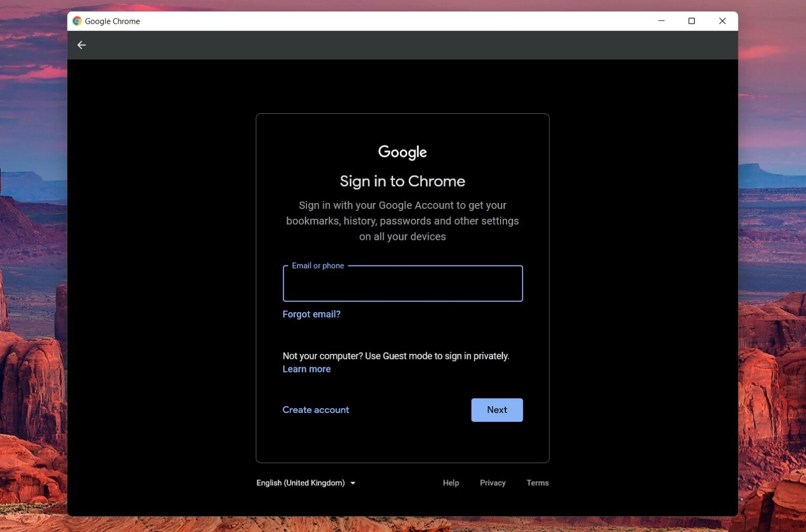The image size is (806, 532).
Task: Click the Google logo above the heading
Action: 402,152
